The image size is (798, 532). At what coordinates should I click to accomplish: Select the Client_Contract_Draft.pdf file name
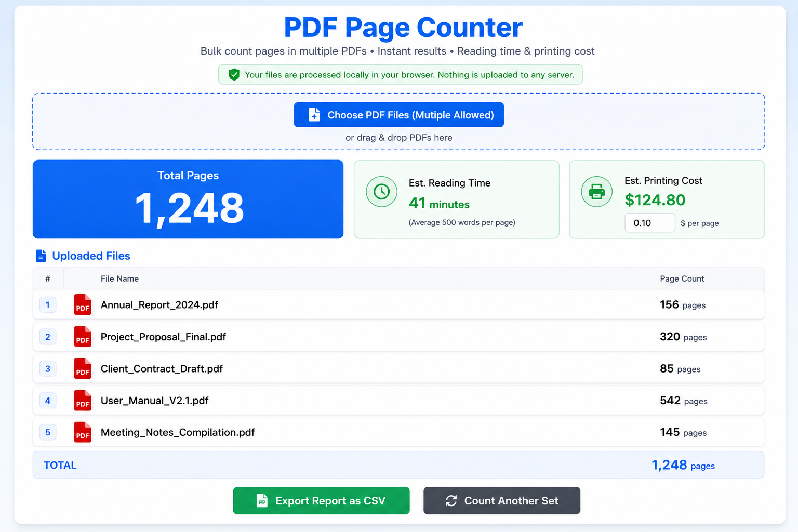162,369
